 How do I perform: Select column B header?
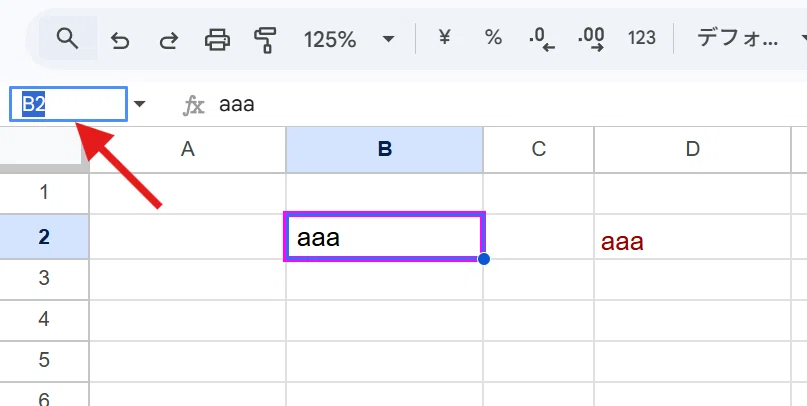pyautogui.click(x=384, y=149)
